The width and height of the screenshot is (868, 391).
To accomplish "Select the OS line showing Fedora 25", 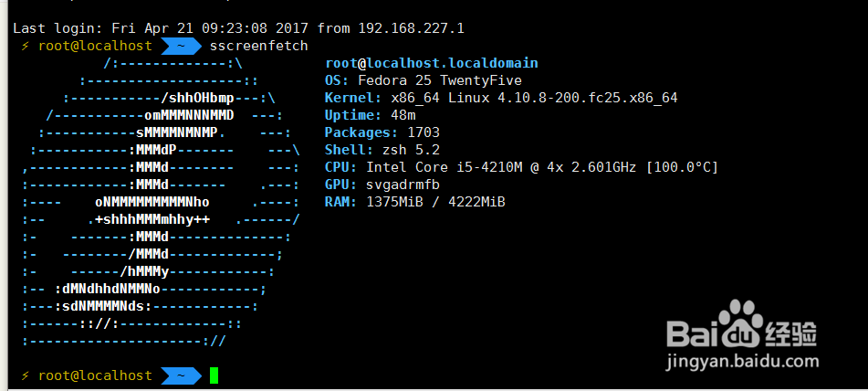I will click(407, 80).
